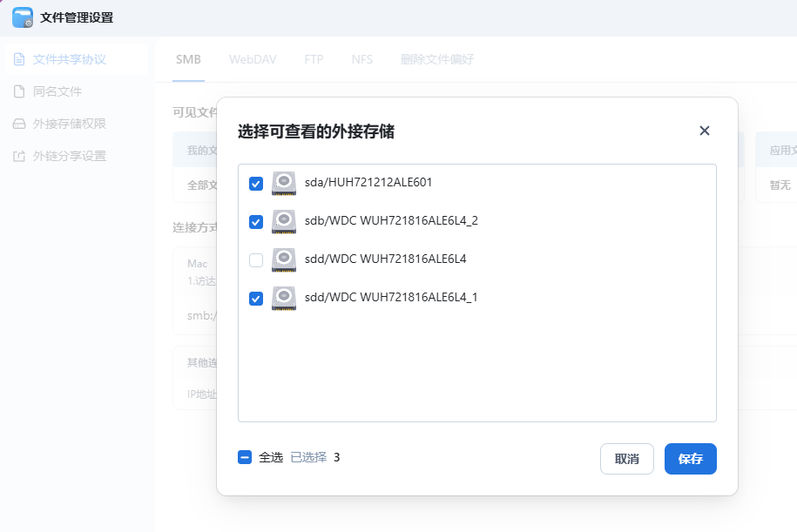Select the sdb/WDC WUH721816ALE6L4_2 label

pos(391,220)
